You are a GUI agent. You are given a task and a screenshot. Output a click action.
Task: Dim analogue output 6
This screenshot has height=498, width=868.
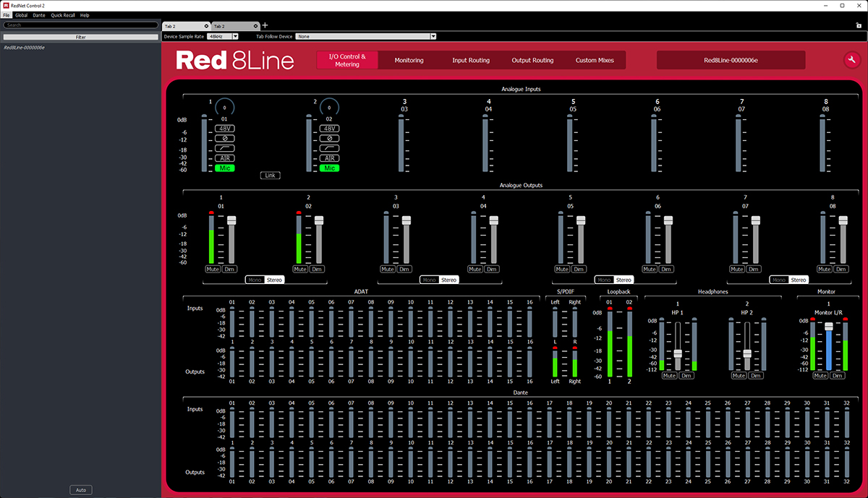click(x=667, y=269)
